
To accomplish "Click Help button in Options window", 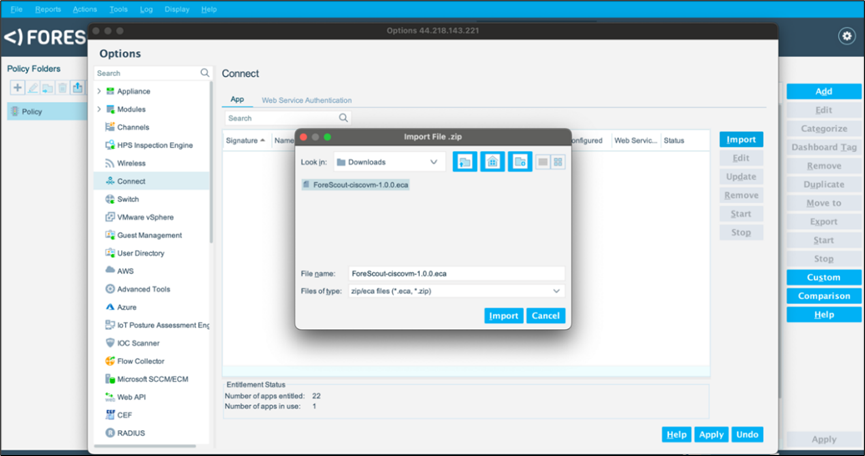I will tap(676, 434).
